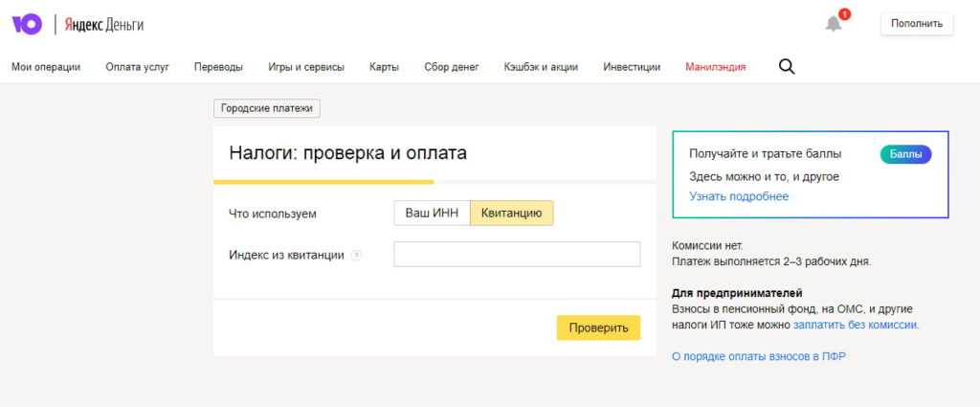Click the Yandex Money logo icon
This screenshot has height=407, width=980.
(27, 24)
